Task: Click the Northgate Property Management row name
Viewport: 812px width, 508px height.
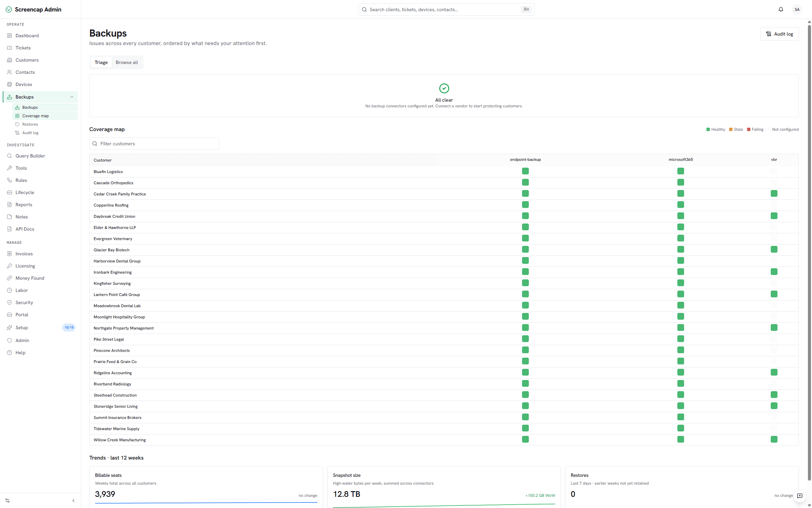Action: pyautogui.click(x=123, y=328)
